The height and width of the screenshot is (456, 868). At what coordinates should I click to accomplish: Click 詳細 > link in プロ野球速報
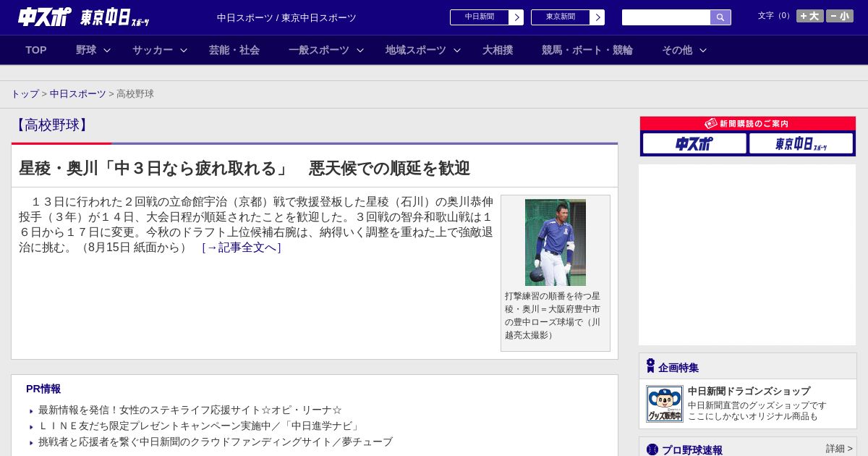839,449
